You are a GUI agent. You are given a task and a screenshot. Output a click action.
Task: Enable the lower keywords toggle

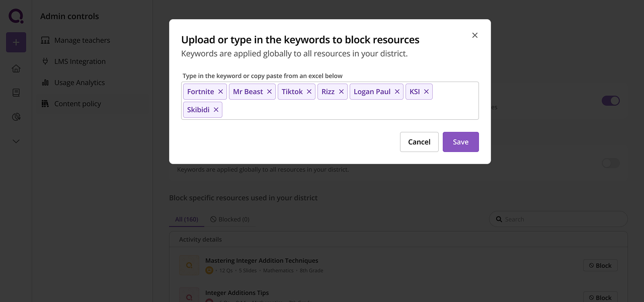click(610, 163)
